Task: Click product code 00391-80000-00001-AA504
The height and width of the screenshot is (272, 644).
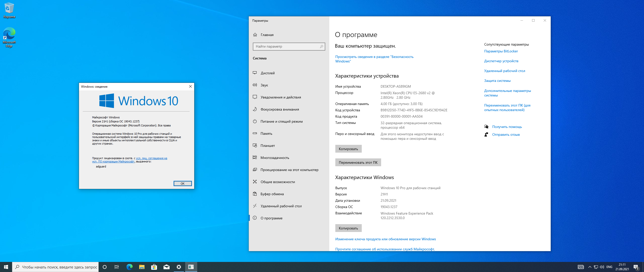Action: point(401,116)
